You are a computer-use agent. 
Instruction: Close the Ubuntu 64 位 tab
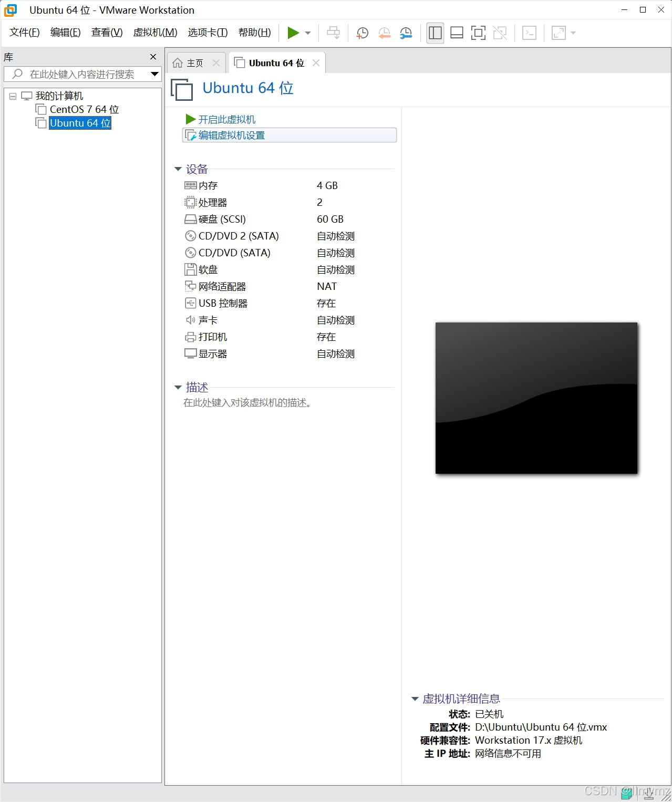click(x=316, y=63)
